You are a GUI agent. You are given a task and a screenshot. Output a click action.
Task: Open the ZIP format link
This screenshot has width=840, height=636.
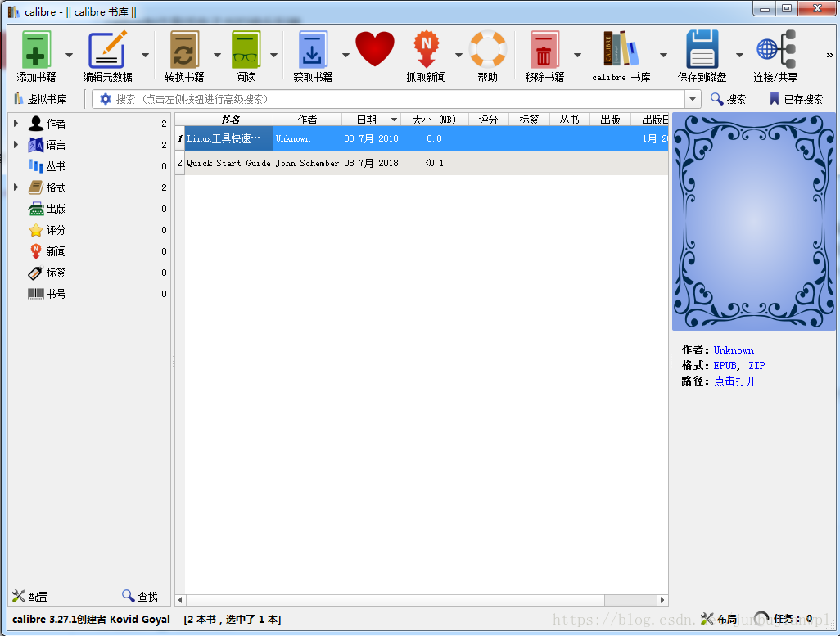(x=756, y=365)
